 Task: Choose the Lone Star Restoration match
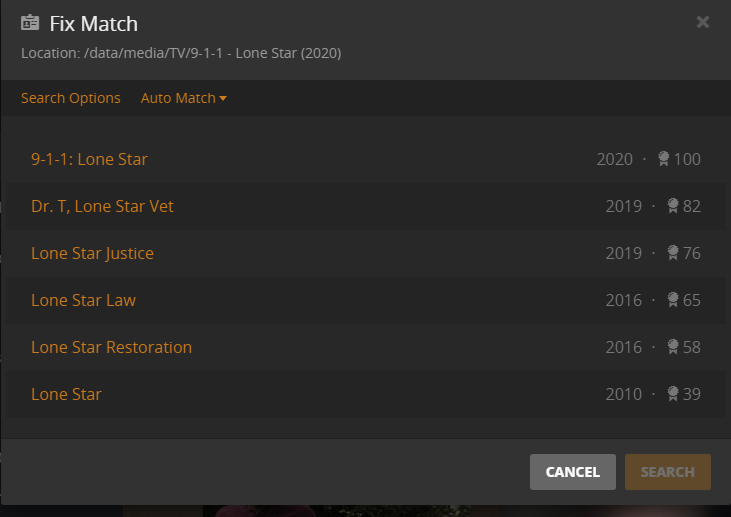(x=111, y=347)
